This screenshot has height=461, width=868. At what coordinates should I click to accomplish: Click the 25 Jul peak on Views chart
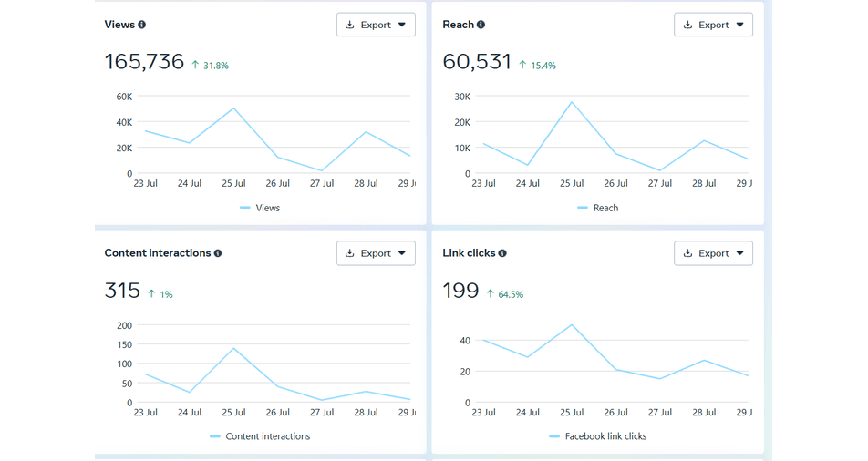coord(234,108)
